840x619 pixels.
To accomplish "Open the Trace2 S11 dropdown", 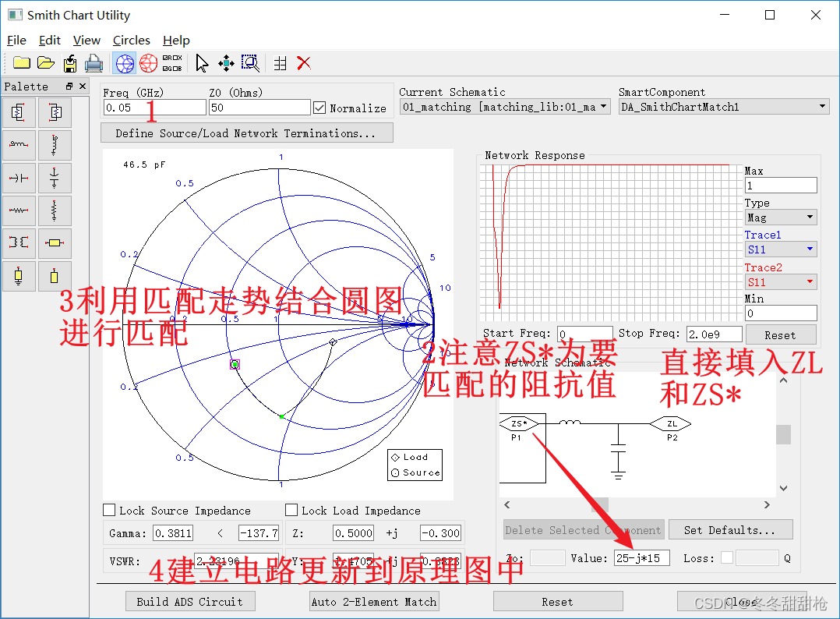I will 781,282.
